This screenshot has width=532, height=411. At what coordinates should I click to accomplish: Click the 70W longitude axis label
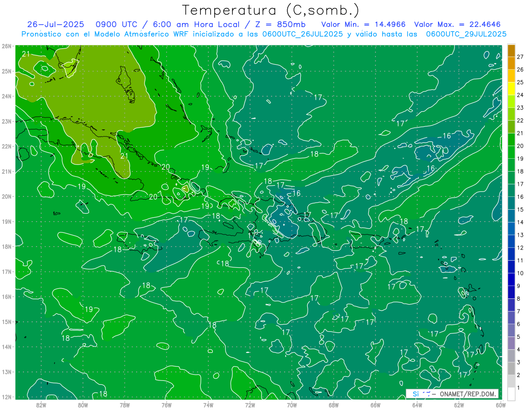tap(292, 405)
